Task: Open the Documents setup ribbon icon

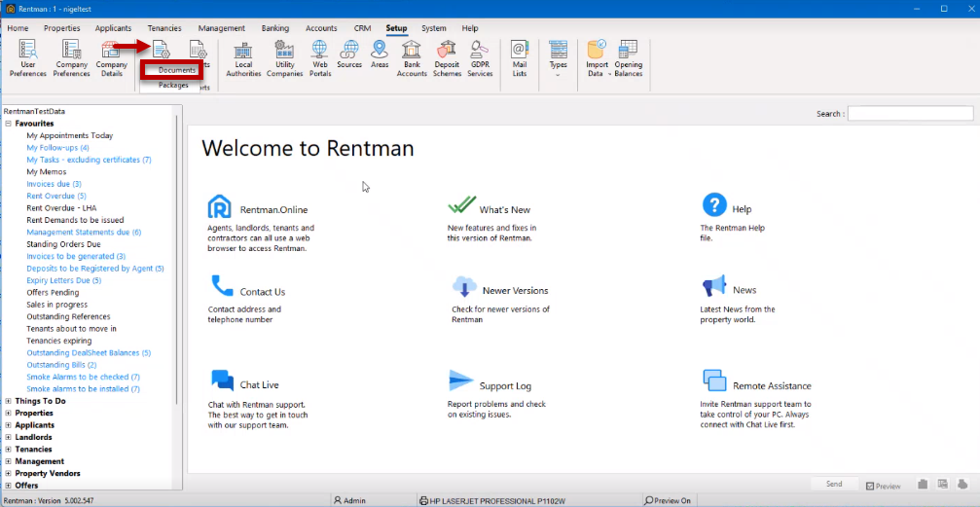Action: point(162,50)
